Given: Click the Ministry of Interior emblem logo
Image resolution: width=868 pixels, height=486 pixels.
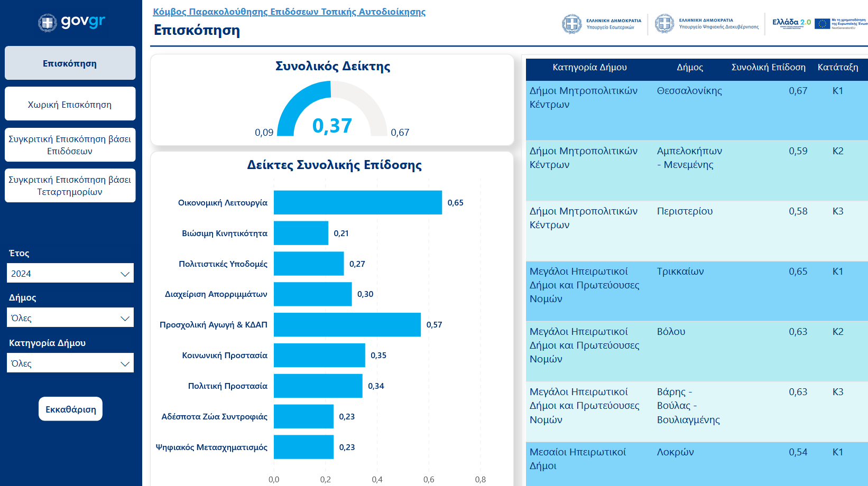Looking at the screenshot, I should pyautogui.click(x=571, y=24).
